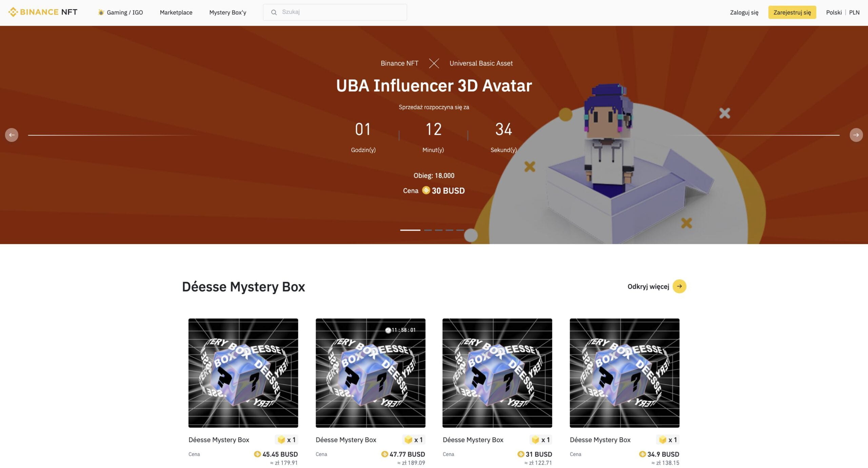868x468 pixels.
Task: Click Déesse Mystery Box title of 31 BUSD card
Action: tap(473, 440)
